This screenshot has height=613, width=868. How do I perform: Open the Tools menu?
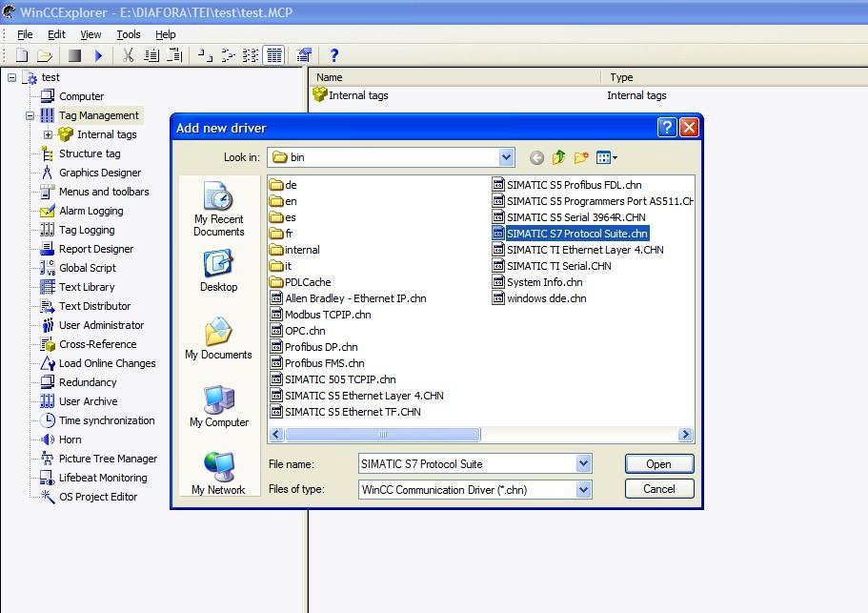[x=129, y=34]
